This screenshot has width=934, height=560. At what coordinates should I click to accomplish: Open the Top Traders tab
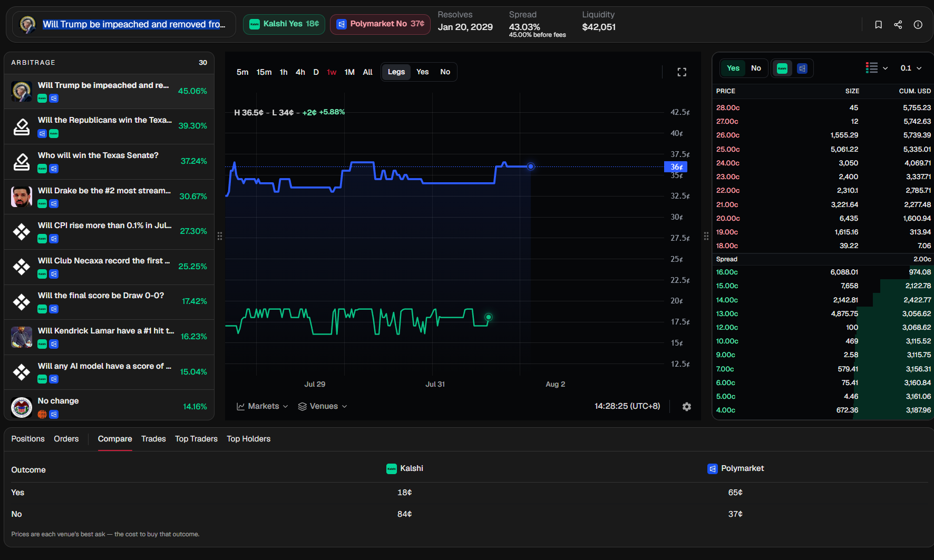point(196,439)
